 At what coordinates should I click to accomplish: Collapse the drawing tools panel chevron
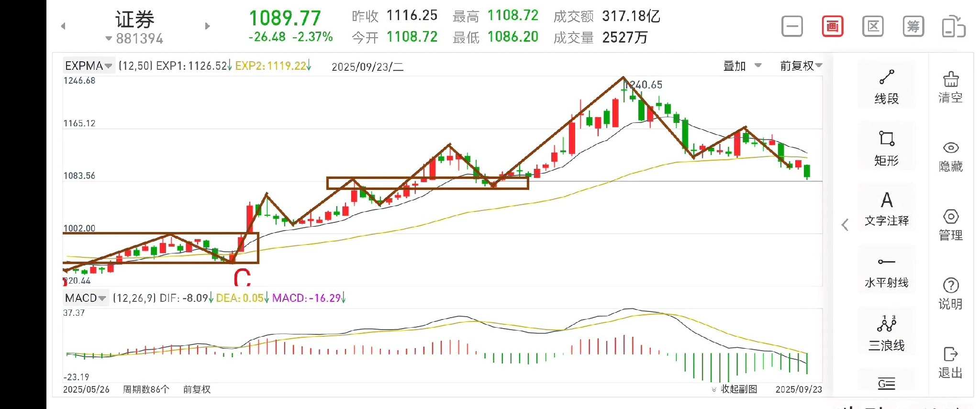tap(845, 224)
